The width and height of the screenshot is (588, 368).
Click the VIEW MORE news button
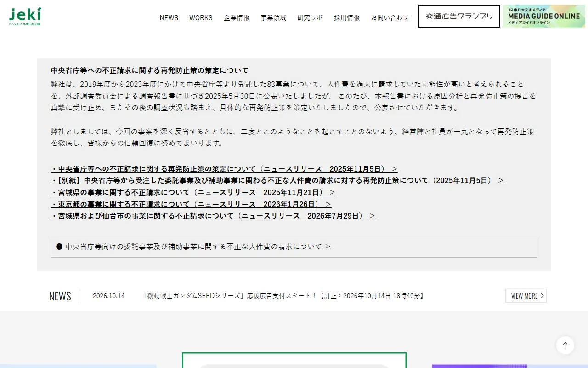pos(526,296)
